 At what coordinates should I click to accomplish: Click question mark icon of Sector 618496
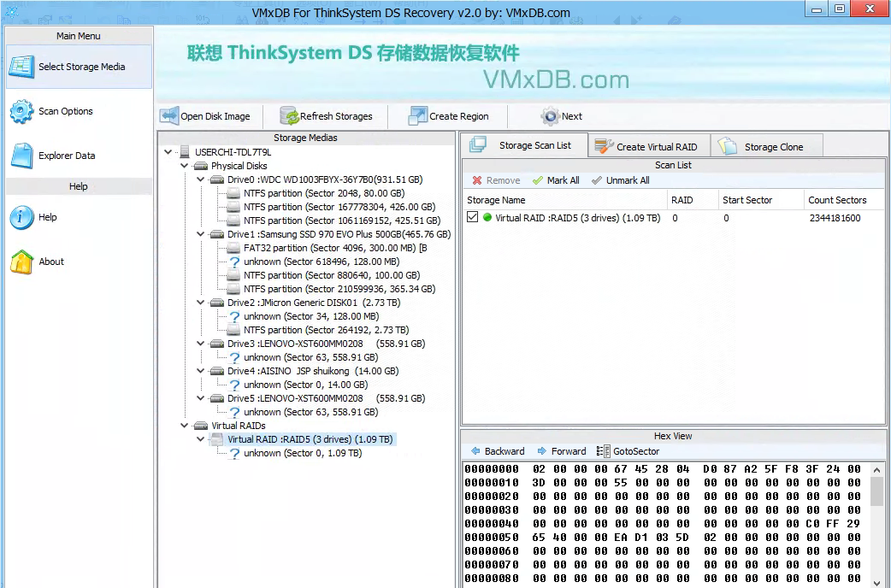tap(234, 262)
